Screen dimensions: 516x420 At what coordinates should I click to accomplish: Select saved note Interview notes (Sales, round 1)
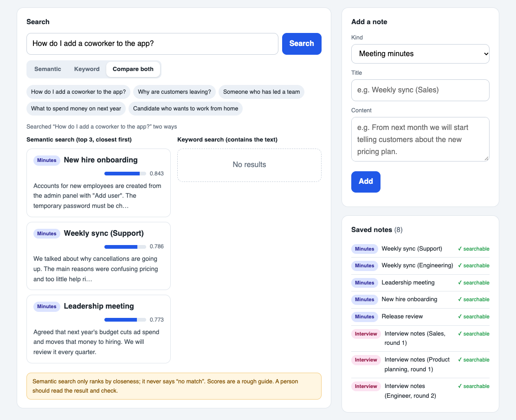tap(420, 338)
